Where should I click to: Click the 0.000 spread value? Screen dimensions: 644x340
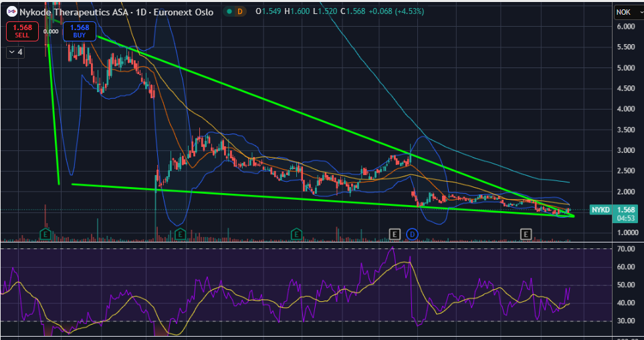[50, 31]
